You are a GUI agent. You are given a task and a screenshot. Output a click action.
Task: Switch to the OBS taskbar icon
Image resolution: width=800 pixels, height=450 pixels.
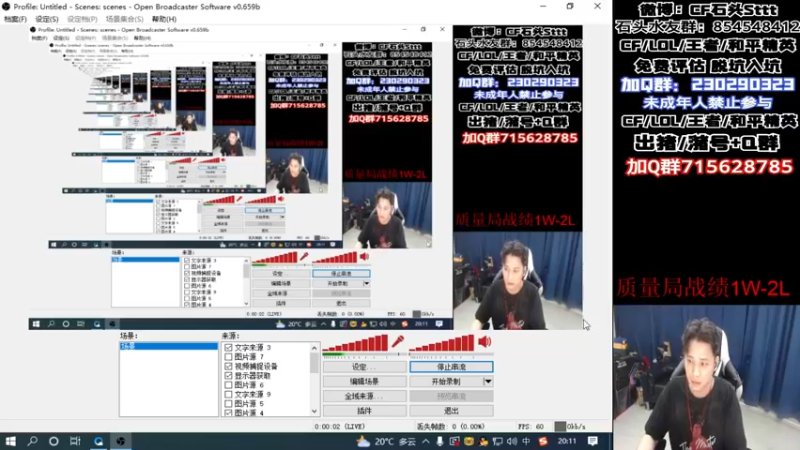121,441
